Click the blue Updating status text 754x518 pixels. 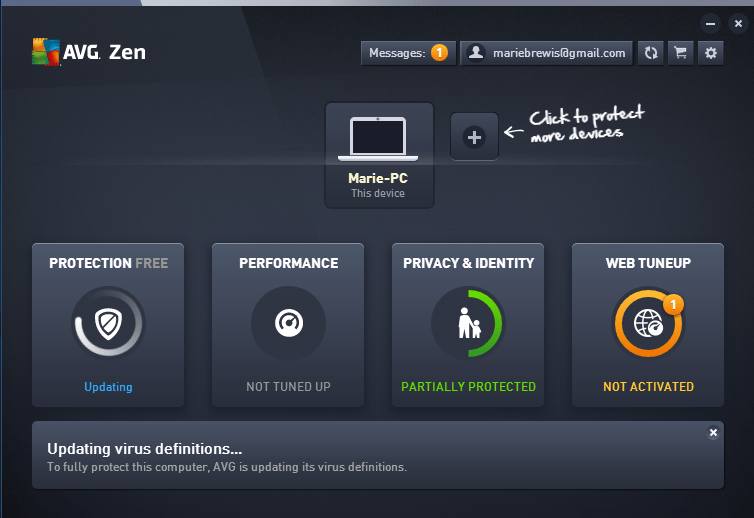pos(108,387)
